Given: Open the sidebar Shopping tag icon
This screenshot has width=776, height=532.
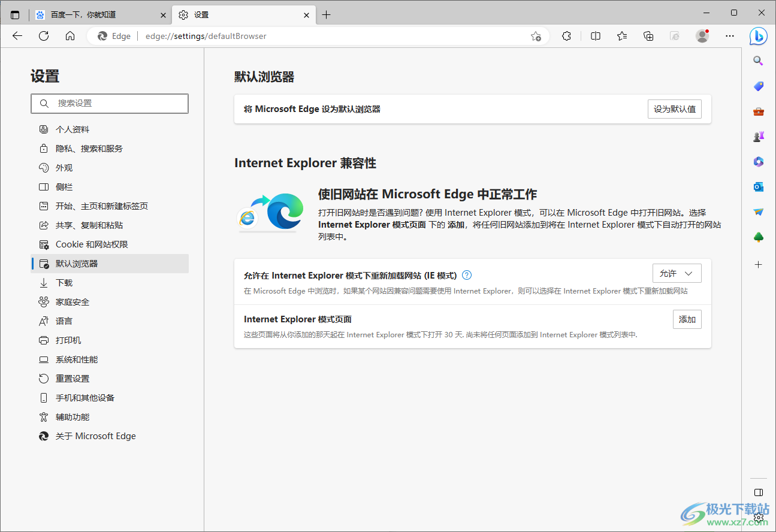Looking at the screenshot, I should click(x=759, y=86).
